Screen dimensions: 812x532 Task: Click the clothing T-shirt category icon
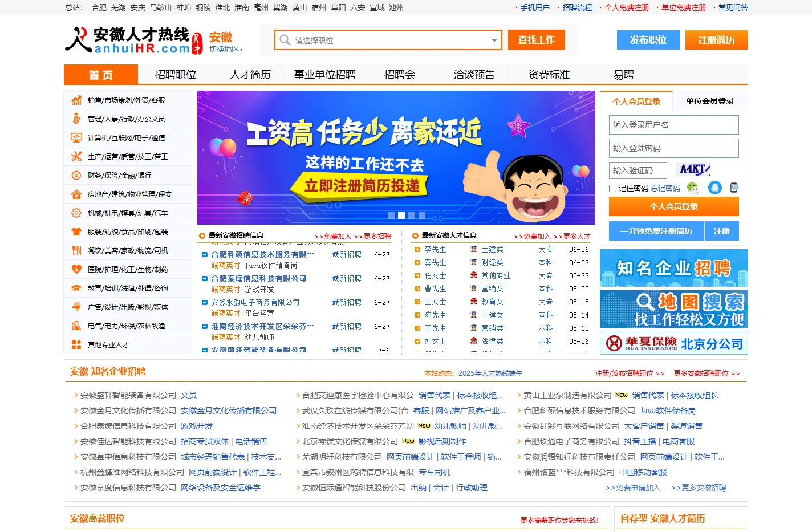(76, 232)
